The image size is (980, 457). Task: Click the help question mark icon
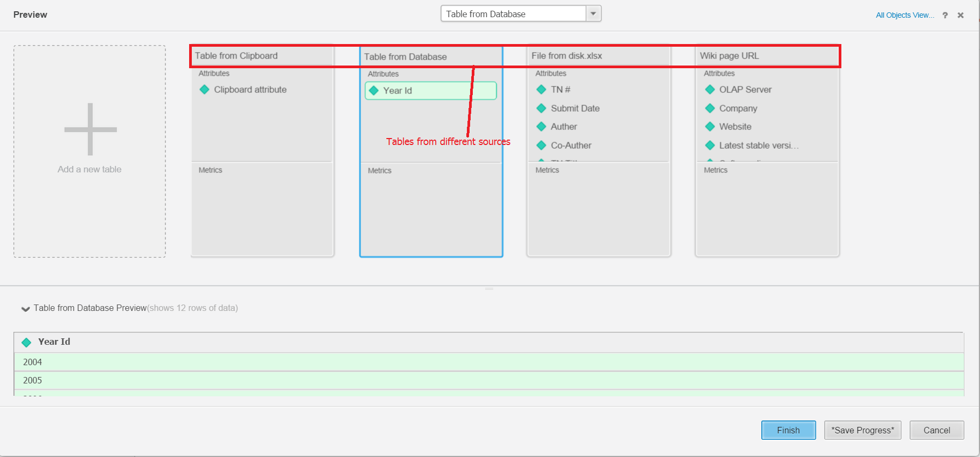(945, 15)
